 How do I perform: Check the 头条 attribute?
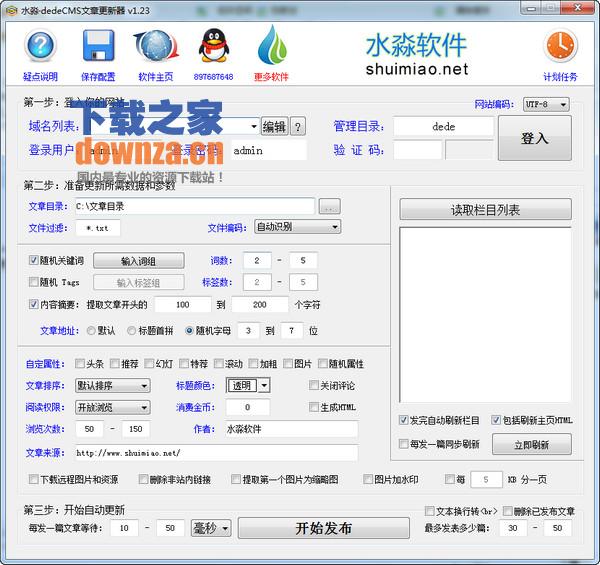(x=80, y=363)
